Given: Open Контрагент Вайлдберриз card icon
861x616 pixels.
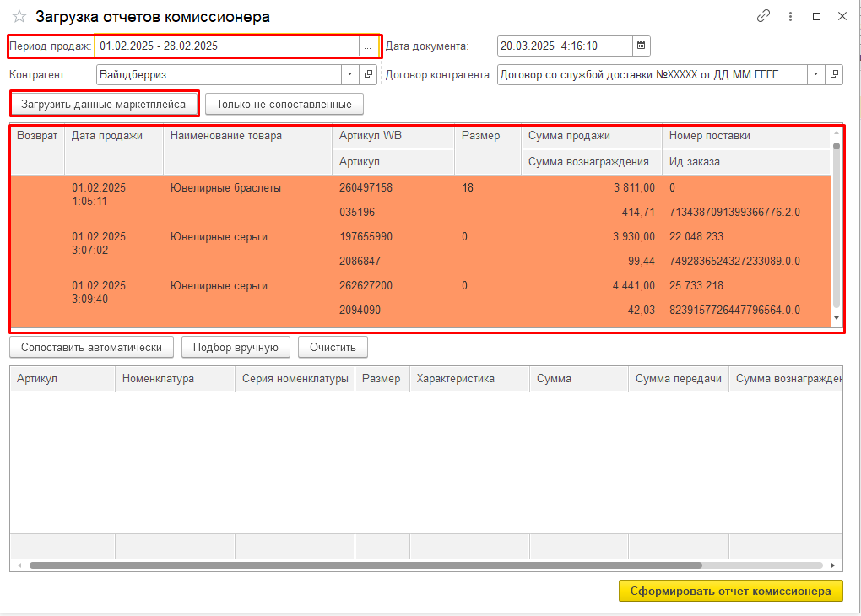Looking at the screenshot, I should point(368,74).
